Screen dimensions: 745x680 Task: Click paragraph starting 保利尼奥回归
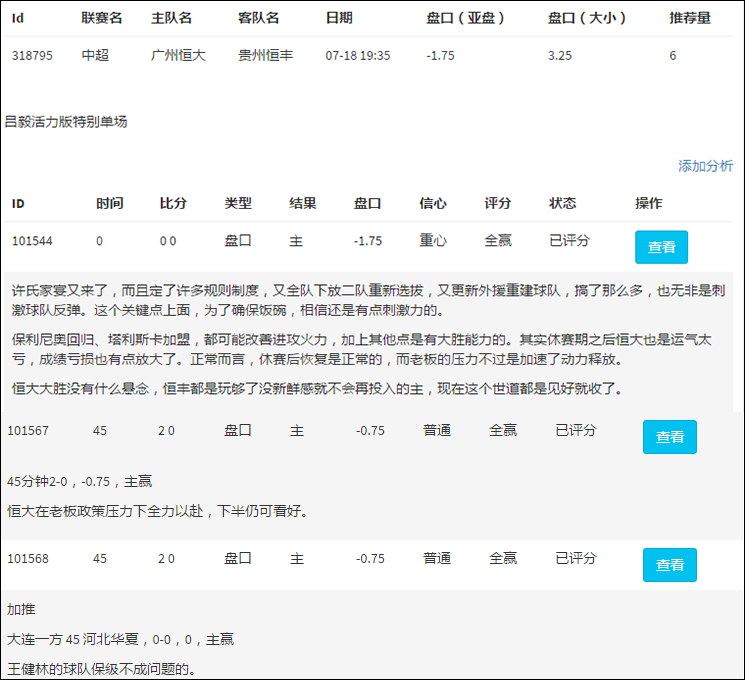(362, 349)
